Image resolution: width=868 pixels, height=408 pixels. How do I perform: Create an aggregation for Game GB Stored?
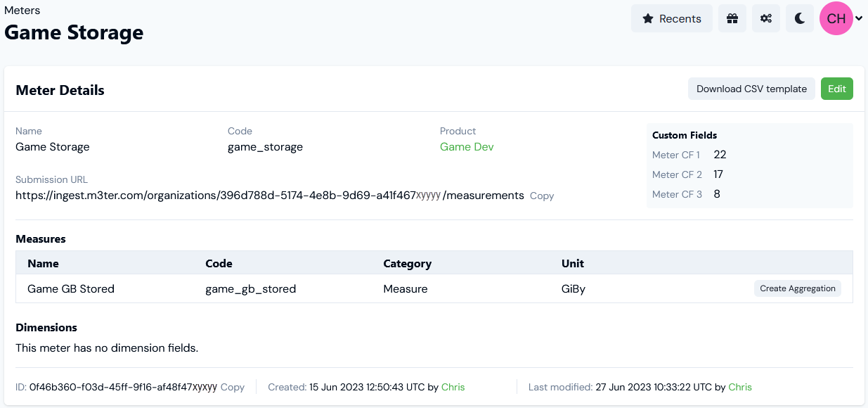click(797, 288)
